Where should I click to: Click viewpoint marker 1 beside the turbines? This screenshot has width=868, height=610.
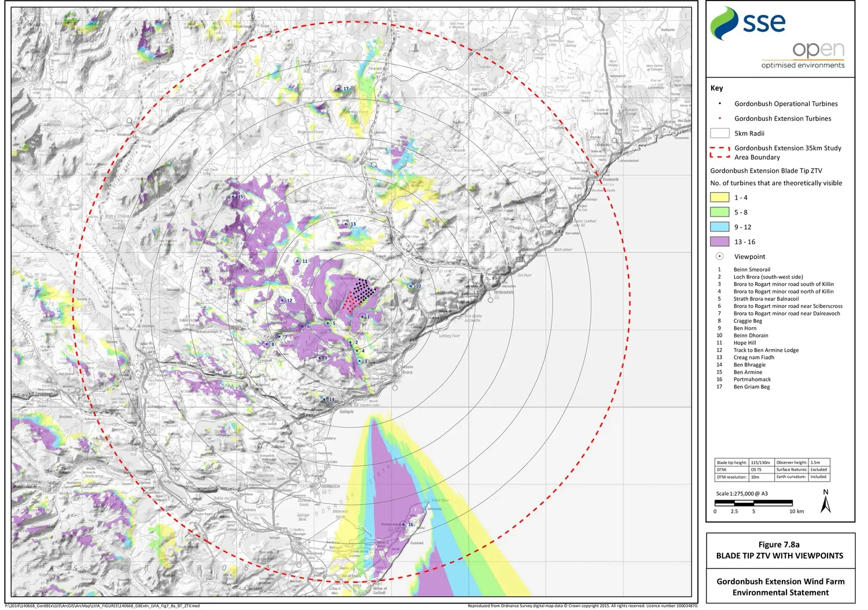(x=362, y=317)
